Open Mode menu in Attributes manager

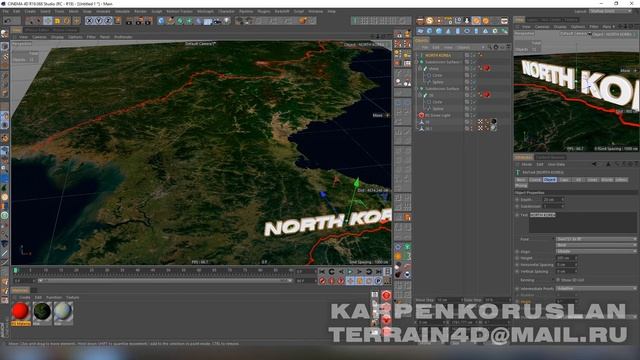click(527, 164)
